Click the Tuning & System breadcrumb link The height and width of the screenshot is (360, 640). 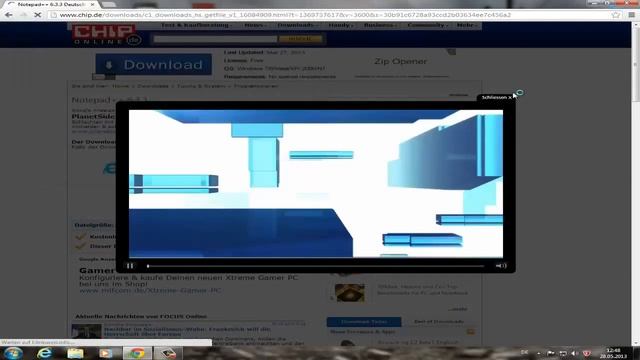pos(201,86)
